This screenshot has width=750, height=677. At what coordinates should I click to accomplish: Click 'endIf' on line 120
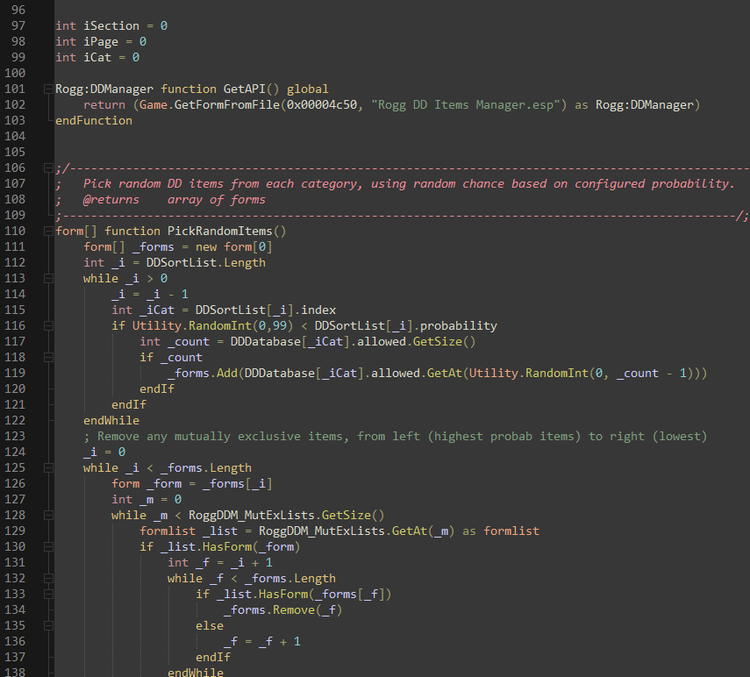click(157, 389)
